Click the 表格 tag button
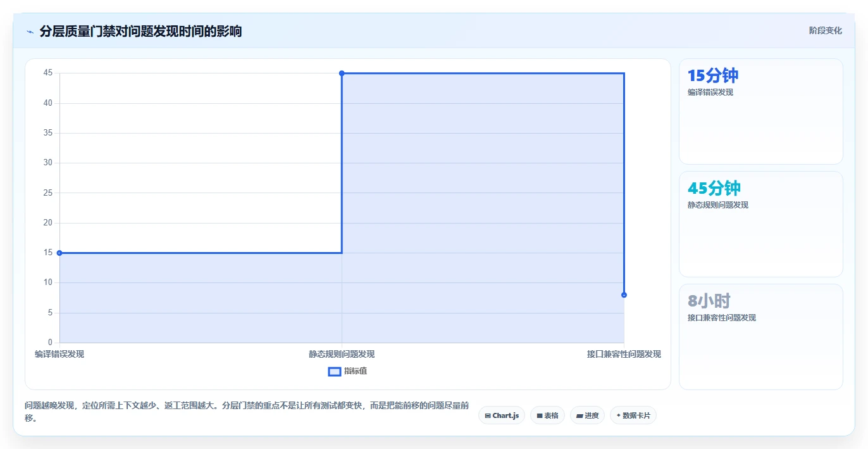The image size is (868, 449). click(547, 415)
